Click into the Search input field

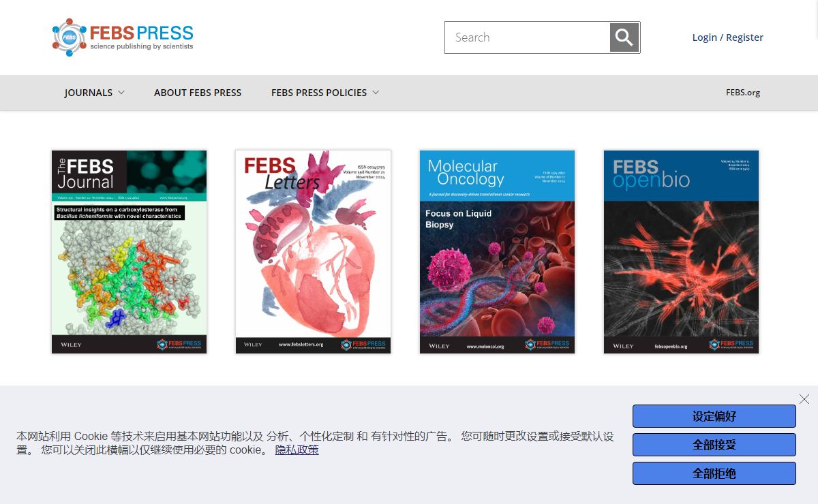(528, 37)
